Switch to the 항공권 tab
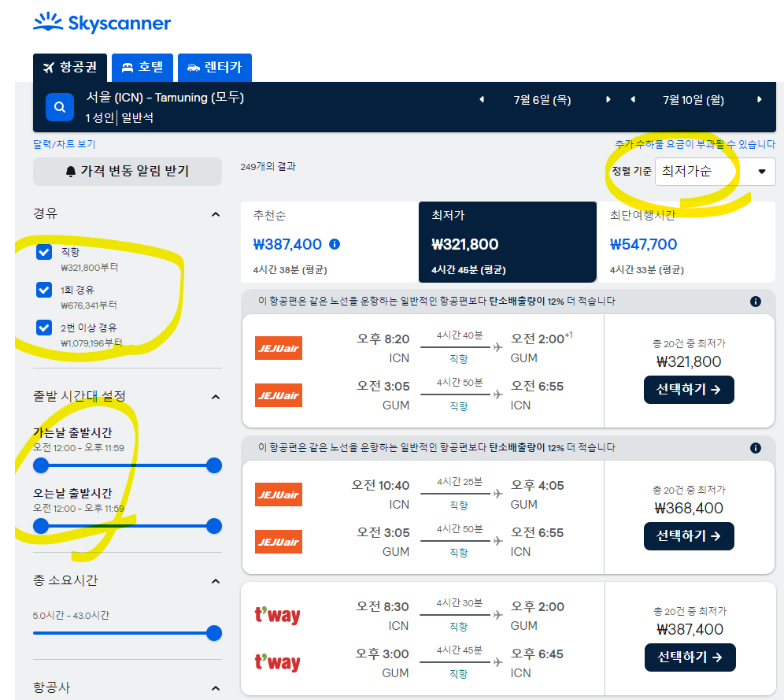Image resolution: width=784 pixels, height=700 pixels. pyautogui.click(x=70, y=68)
